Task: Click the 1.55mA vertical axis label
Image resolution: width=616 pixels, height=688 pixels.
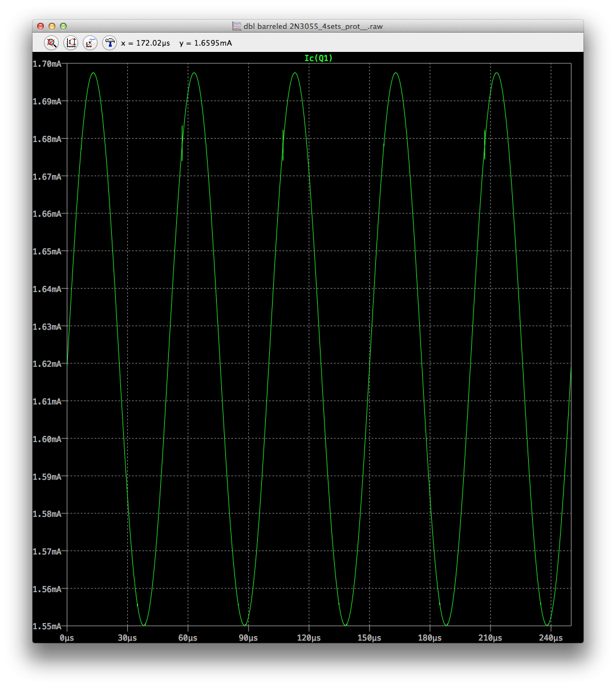Action: tap(47, 626)
